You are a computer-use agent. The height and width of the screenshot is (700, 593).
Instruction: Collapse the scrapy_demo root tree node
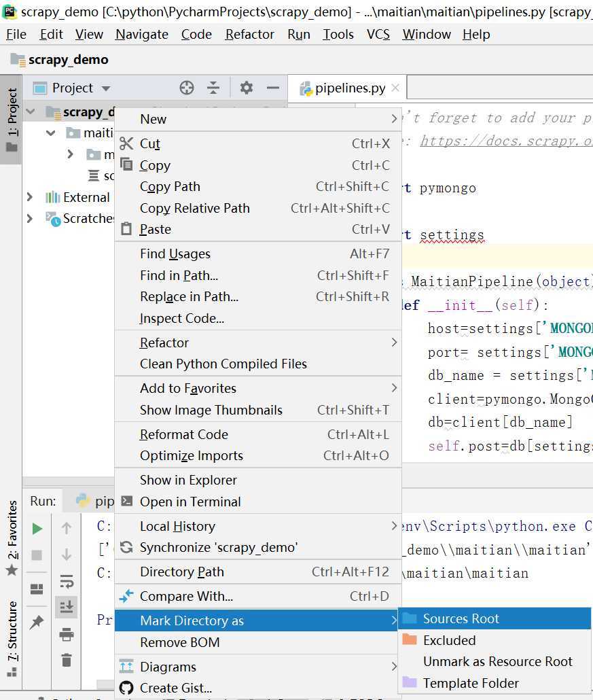[x=31, y=111]
